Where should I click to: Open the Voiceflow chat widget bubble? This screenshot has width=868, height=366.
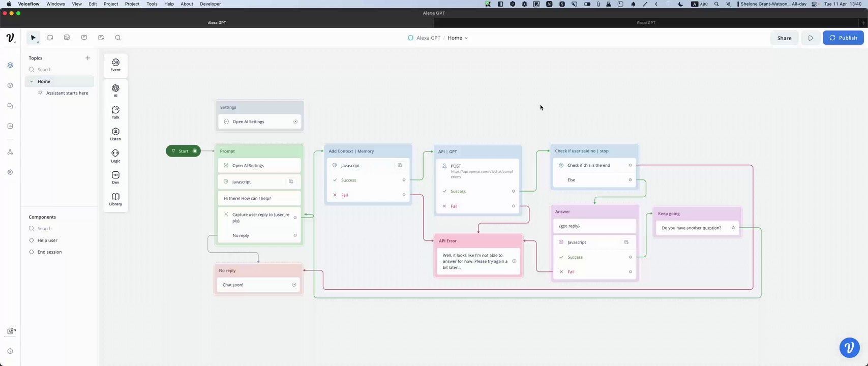pos(849,348)
